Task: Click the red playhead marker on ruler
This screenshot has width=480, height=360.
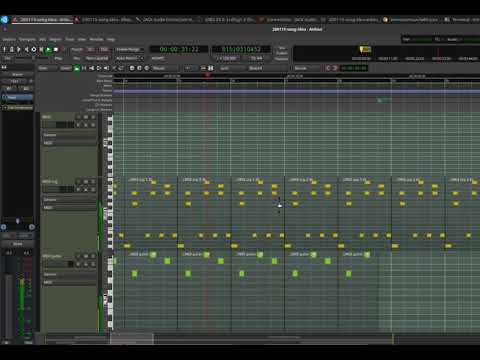Action: point(208,76)
